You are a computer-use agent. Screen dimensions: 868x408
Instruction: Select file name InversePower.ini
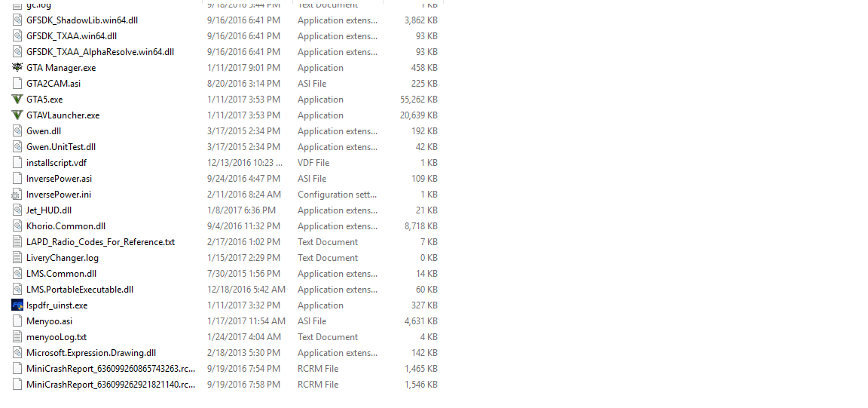(x=59, y=195)
